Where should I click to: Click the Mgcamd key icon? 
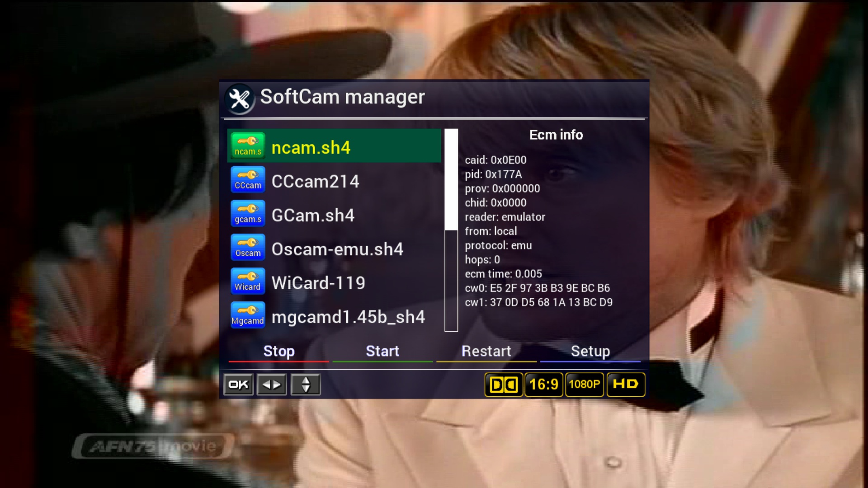click(x=248, y=315)
